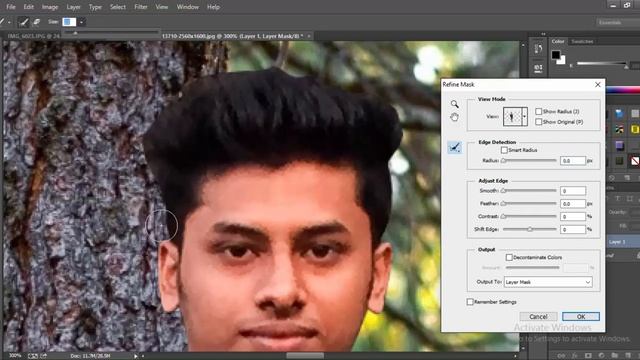The image size is (640, 360).
Task: Click the purple gradient style swatch
Action: coord(619,145)
